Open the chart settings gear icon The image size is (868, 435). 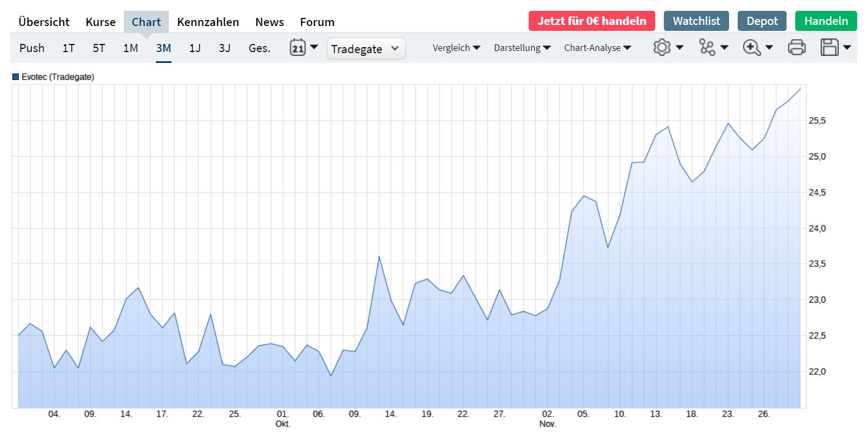[662, 48]
